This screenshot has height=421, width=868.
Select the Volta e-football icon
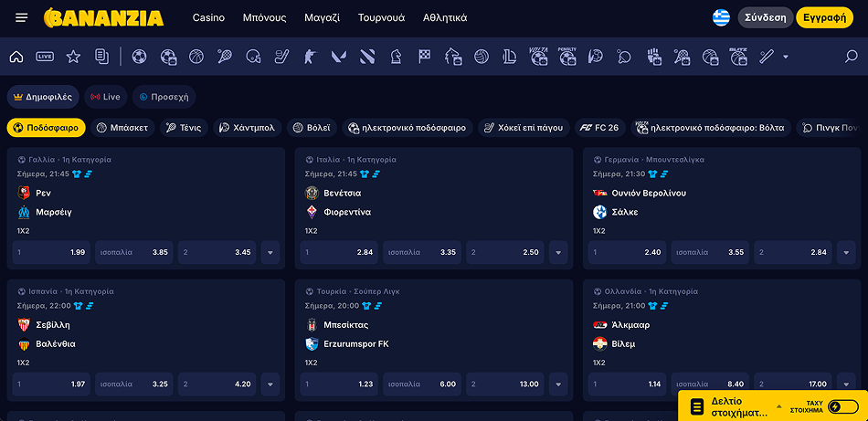click(539, 57)
